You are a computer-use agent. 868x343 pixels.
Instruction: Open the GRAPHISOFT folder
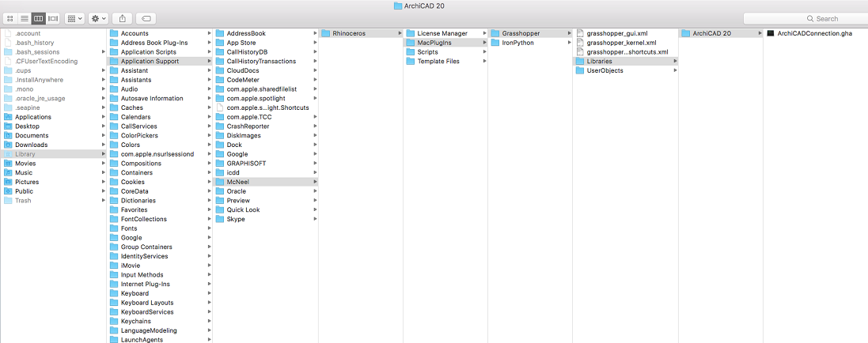[246, 164]
